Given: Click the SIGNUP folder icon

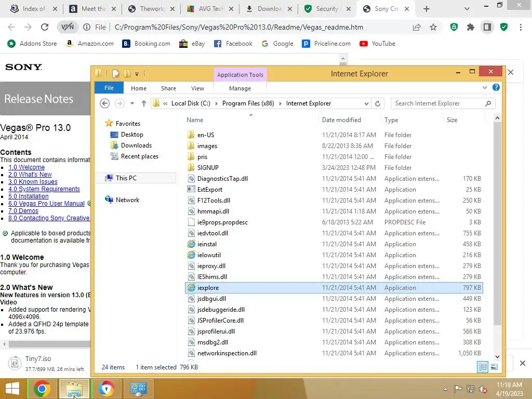Looking at the screenshot, I should coord(191,168).
